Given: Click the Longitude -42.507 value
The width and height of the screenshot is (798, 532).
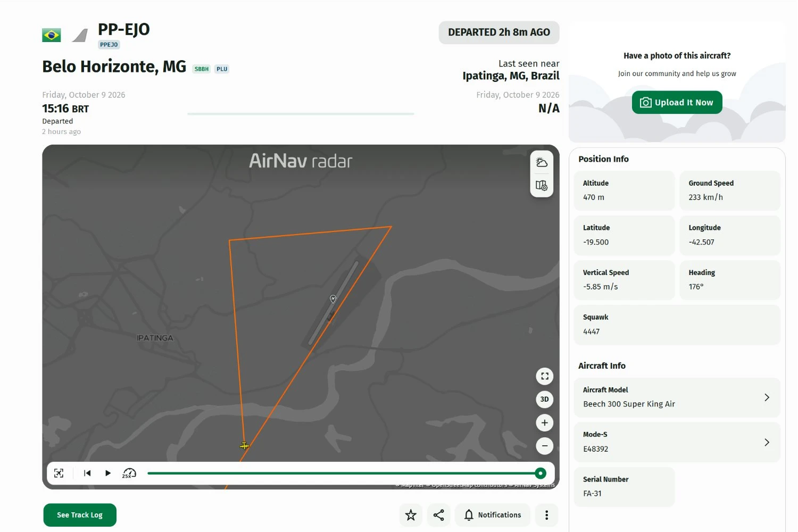Looking at the screenshot, I should 702,242.
